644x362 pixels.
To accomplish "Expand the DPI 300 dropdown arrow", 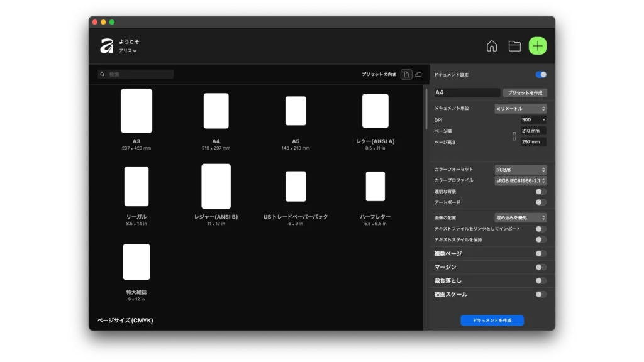I will pyautogui.click(x=543, y=119).
